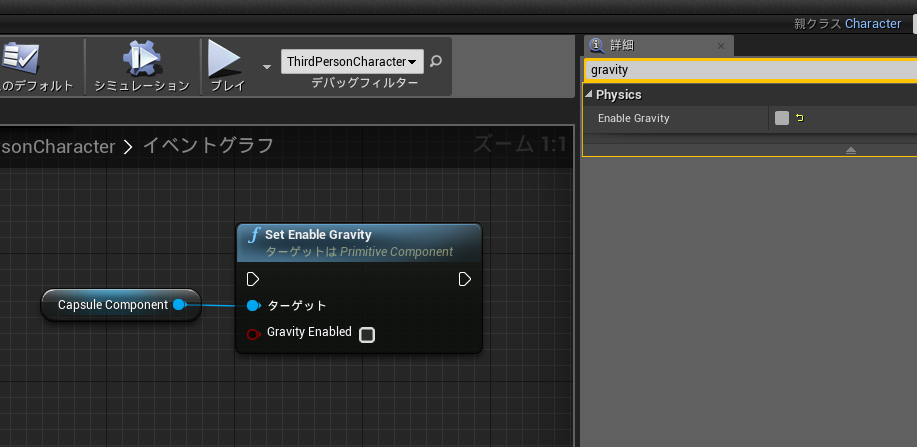Click the Details tab info-magnifier icon
The width and height of the screenshot is (917, 447).
[597, 46]
